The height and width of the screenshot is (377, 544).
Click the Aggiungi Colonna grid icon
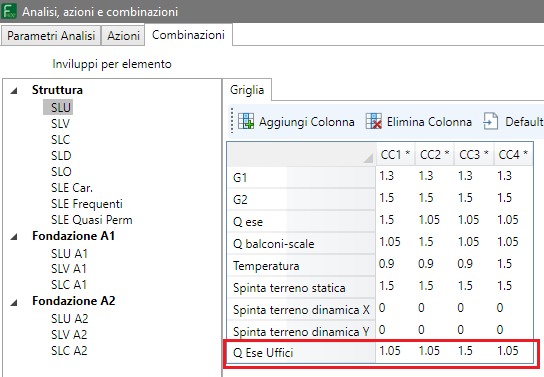(x=246, y=121)
